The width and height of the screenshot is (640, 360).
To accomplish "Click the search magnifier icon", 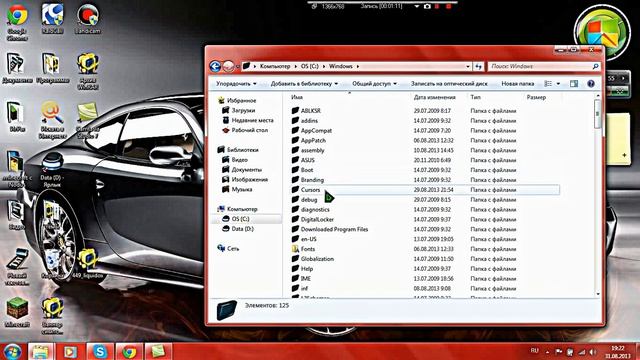I will [595, 66].
